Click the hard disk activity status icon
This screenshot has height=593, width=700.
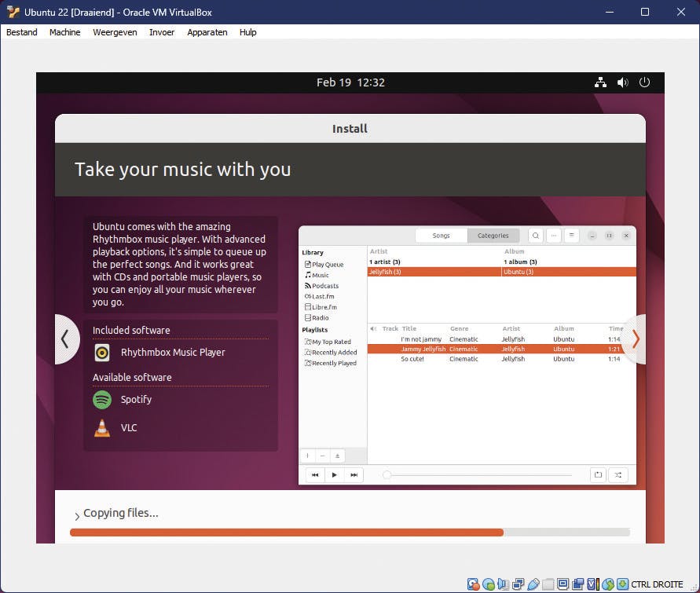coord(473,584)
